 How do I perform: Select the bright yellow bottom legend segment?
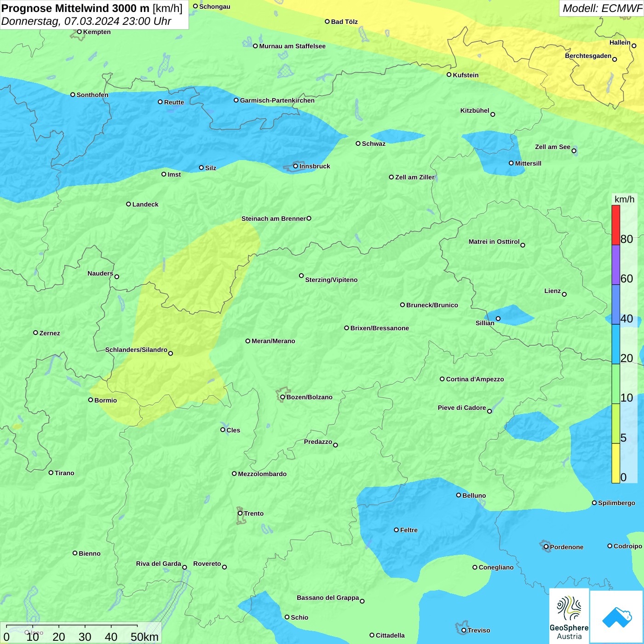(x=615, y=463)
